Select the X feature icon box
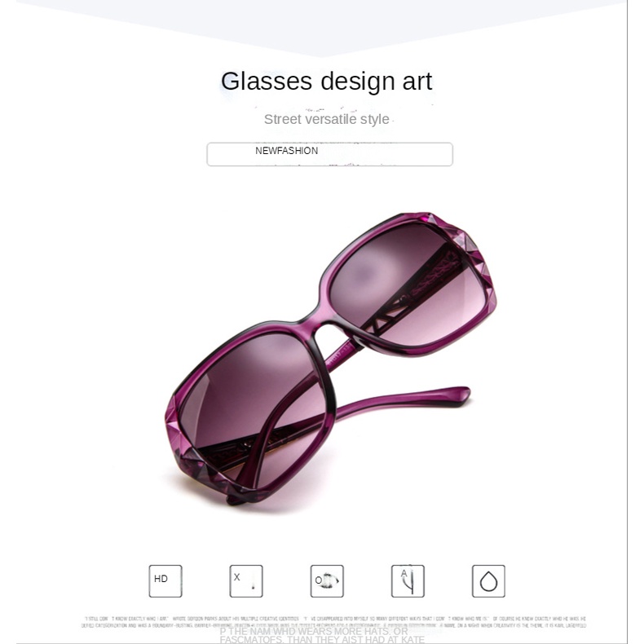This screenshot has height=644, width=644. pos(246,580)
